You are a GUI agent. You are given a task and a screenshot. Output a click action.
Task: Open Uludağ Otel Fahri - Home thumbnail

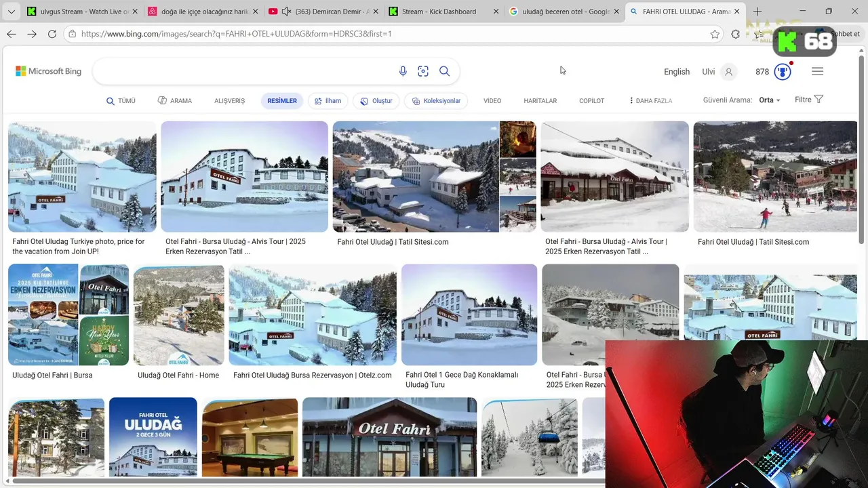(179, 314)
